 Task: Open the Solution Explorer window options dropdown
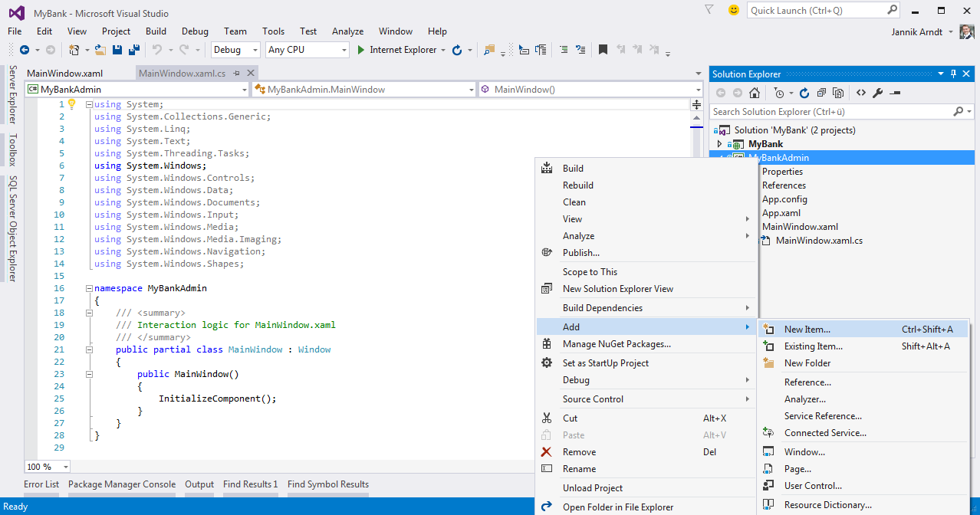pyautogui.click(x=942, y=74)
